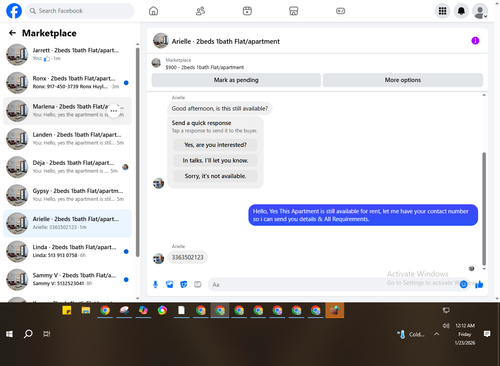
Task: Click Arielle's avatar beside her phone number
Action: [158, 258]
